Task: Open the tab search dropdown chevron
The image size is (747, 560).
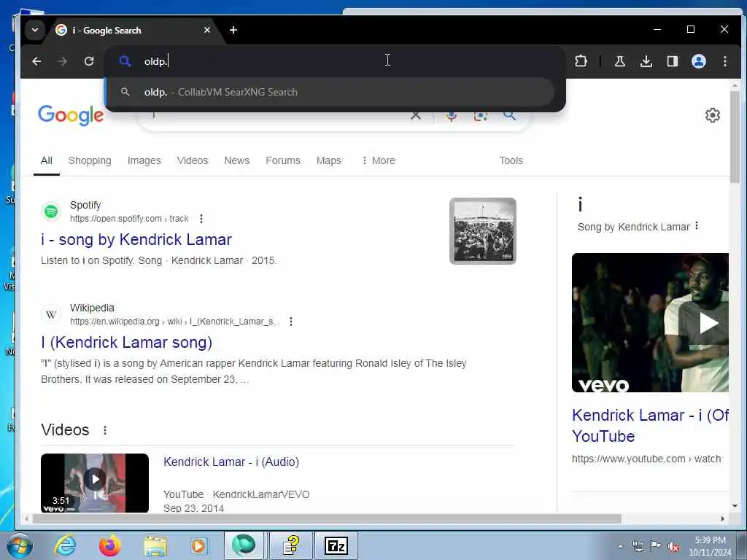Action: pyautogui.click(x=35, y=29)
